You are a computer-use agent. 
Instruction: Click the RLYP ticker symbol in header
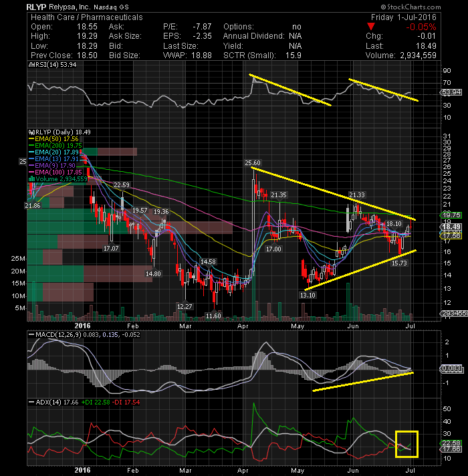pos(35,7)
